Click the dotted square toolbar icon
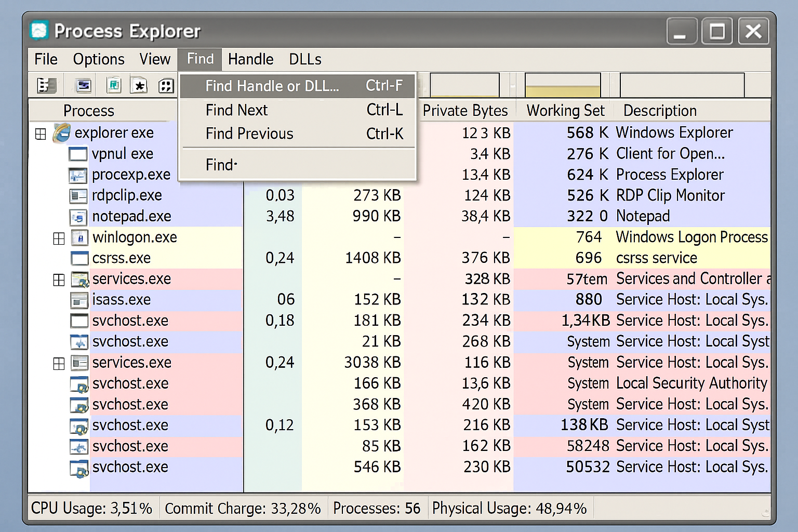This screenshot has width=798, height=532. (x=166, y=85)
